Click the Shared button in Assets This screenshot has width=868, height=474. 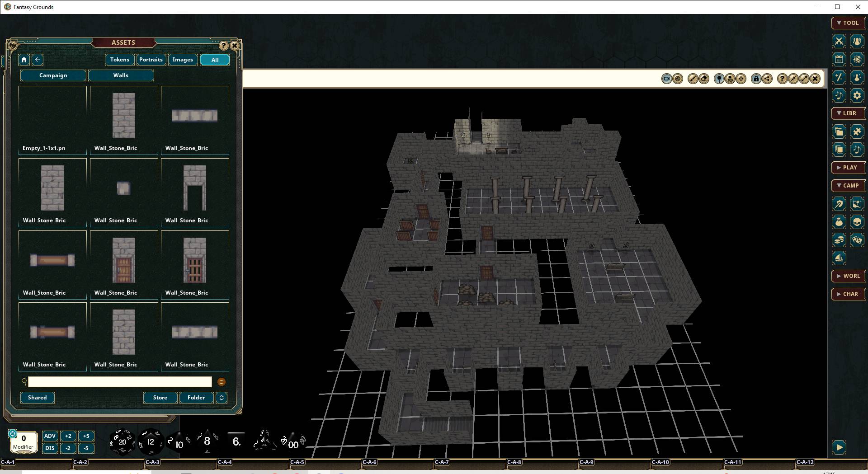point(38,398)
